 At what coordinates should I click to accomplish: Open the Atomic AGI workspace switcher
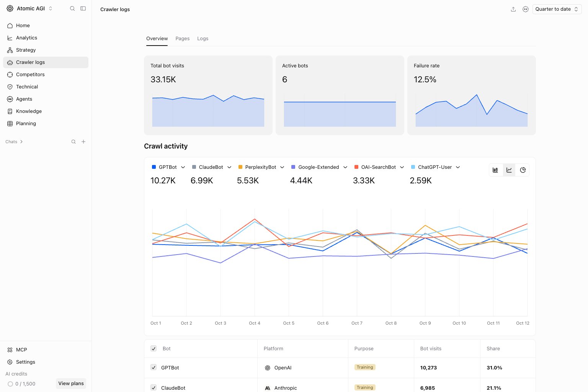[x=30, y=8]
